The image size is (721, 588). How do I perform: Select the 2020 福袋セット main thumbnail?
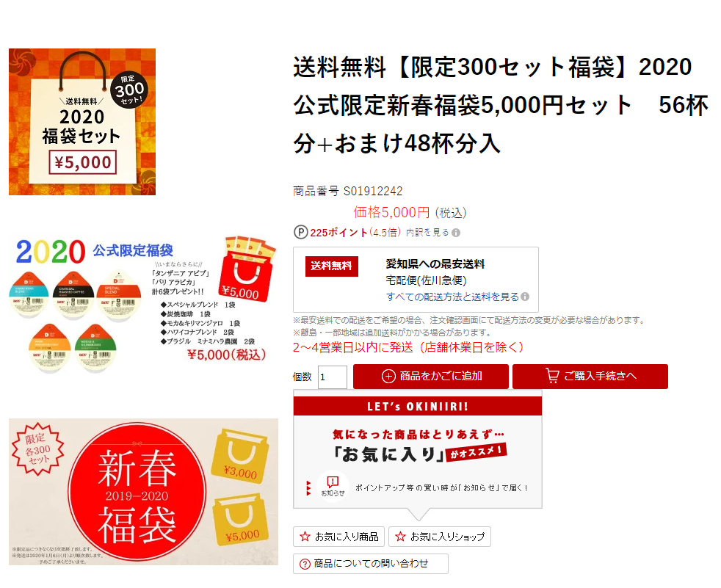click(x=82, y=122)
